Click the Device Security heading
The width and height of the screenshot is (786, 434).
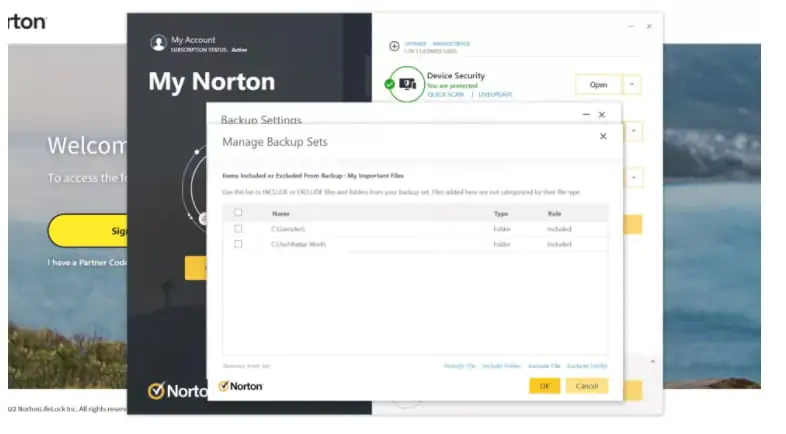tap(456, 76)
